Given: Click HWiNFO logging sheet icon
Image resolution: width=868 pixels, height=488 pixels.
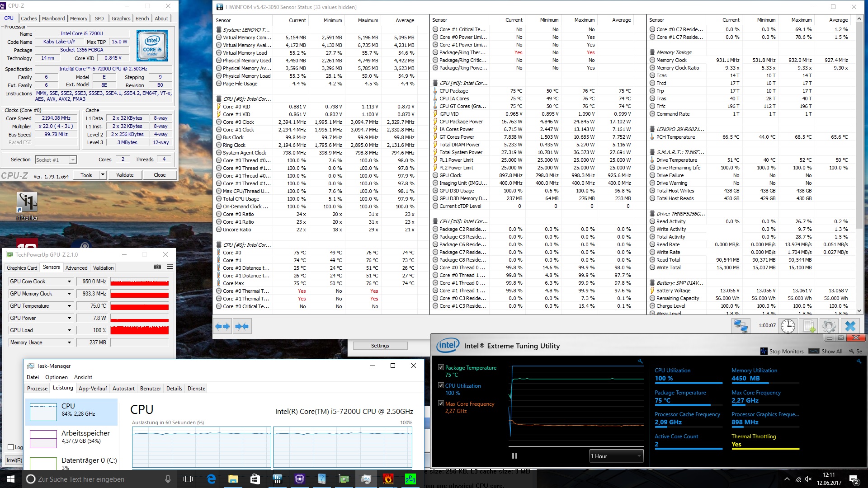Looking at the screenshot, I should [x=809, y=326].
